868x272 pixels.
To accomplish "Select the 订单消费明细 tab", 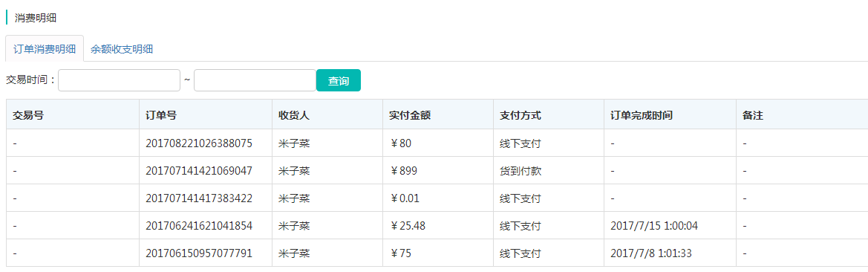I will (45, 49).
